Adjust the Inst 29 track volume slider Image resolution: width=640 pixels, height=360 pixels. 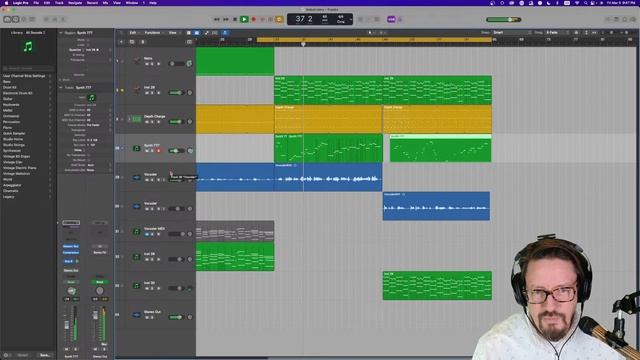(x=176, y=93)
